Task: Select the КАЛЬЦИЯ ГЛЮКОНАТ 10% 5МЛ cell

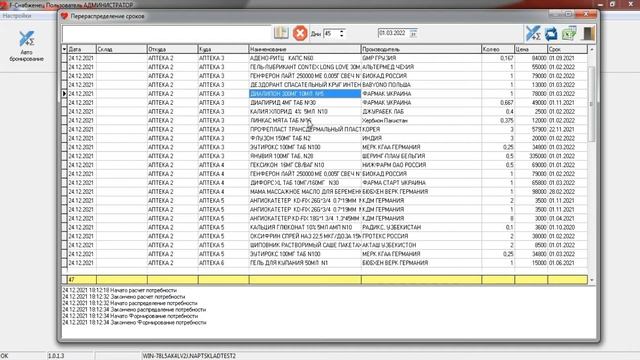Action: (x=305, y=227)
